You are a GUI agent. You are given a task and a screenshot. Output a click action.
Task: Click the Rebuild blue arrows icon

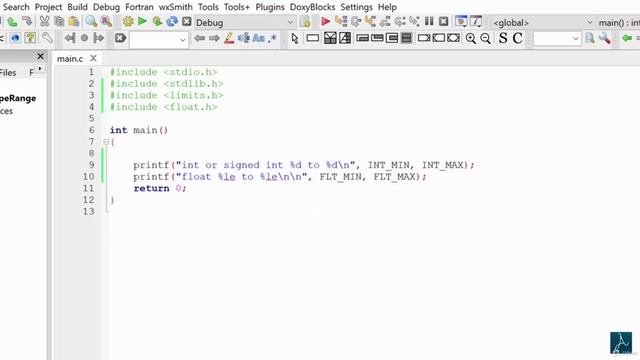[172, 22]
